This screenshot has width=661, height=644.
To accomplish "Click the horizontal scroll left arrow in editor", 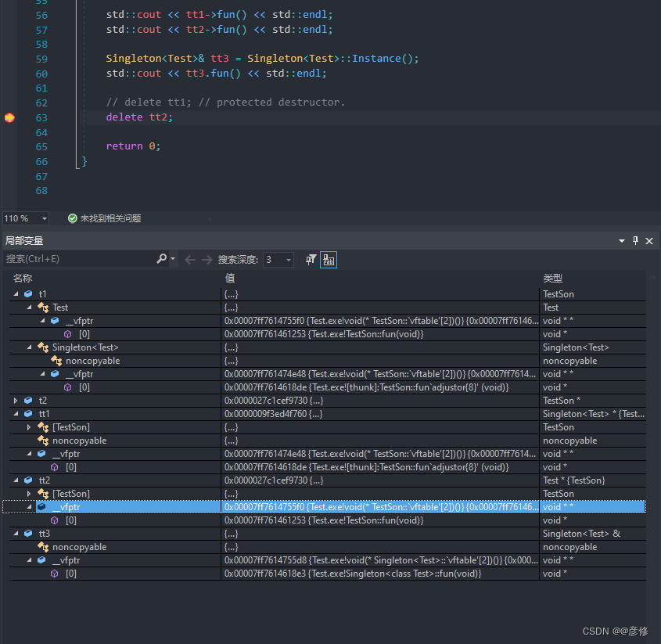I will tap(210, 218).
